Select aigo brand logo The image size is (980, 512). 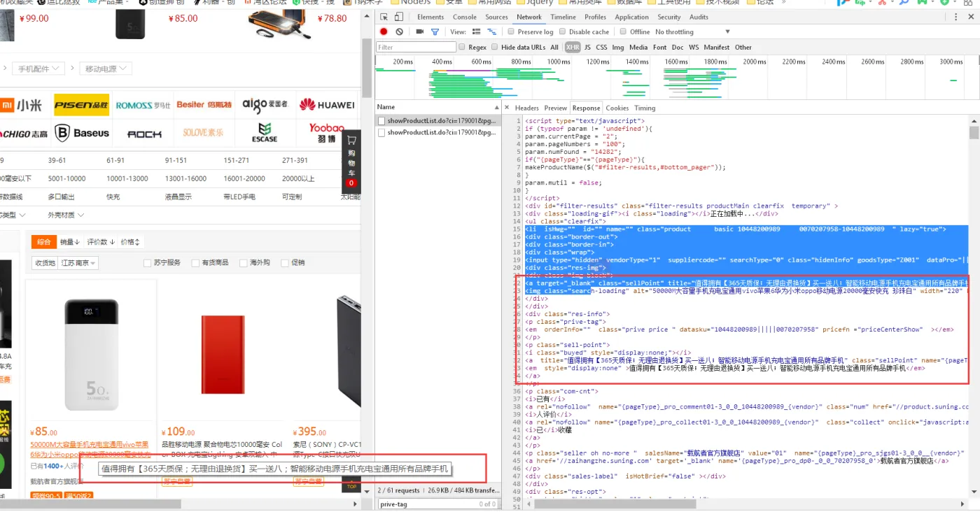[x=265, y=104]
